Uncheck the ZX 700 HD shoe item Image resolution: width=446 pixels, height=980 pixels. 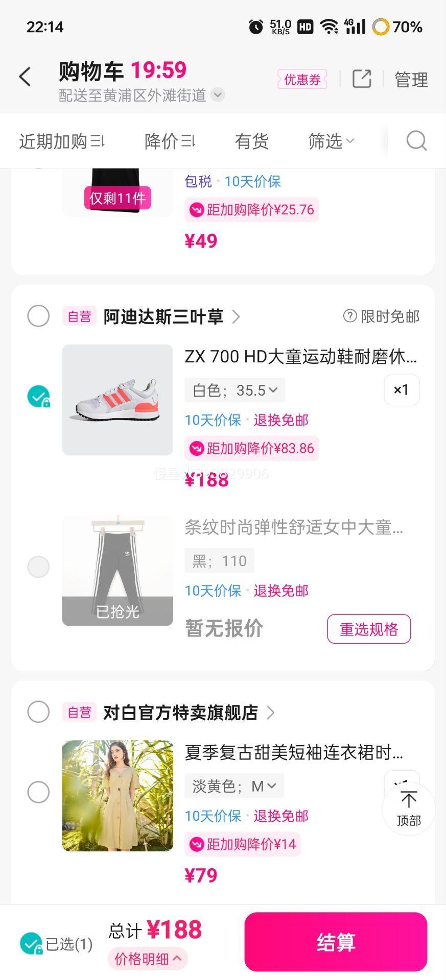38,397
